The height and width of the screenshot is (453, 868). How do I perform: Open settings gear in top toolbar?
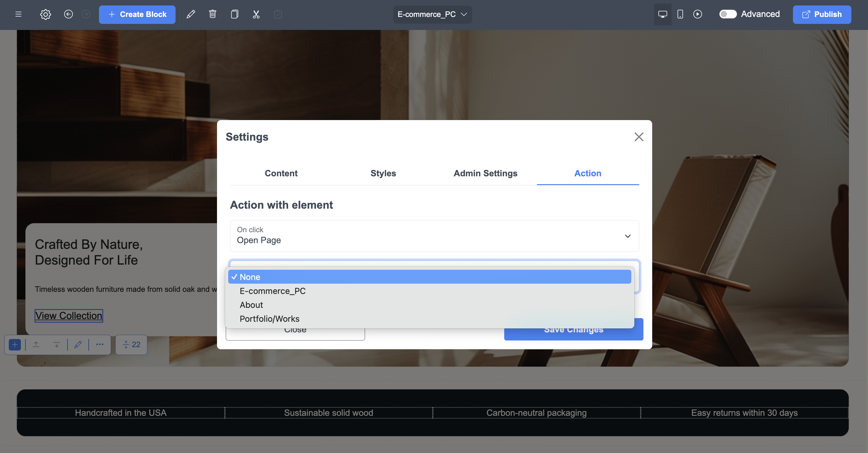click(x=45, y=14)
